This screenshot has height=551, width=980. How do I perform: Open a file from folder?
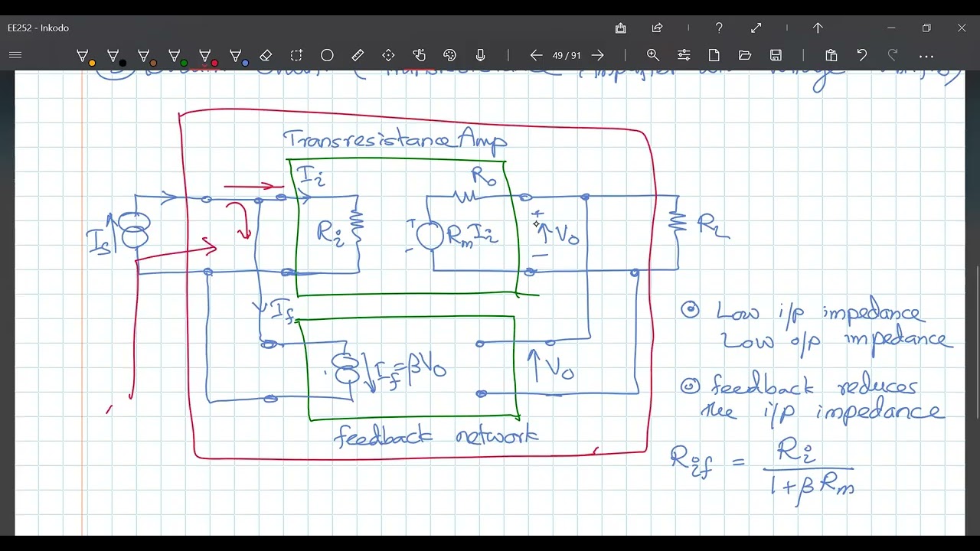[745, 55]
